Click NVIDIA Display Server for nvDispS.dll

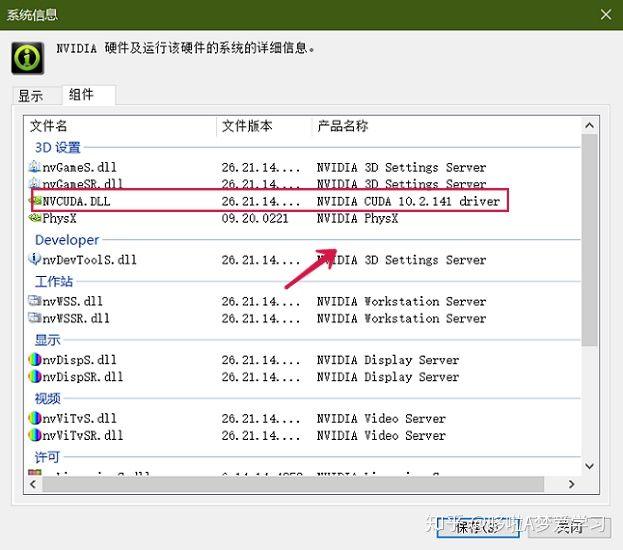coord(388,360)
